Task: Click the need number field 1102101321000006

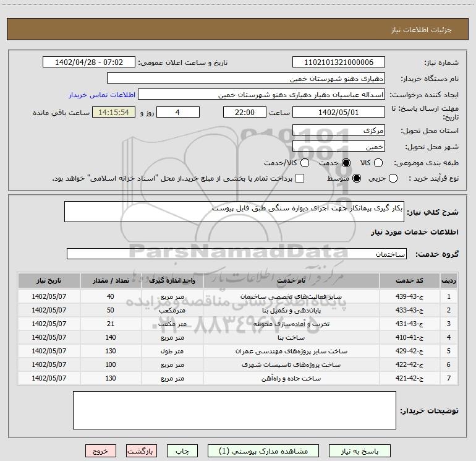Action: 339,62
